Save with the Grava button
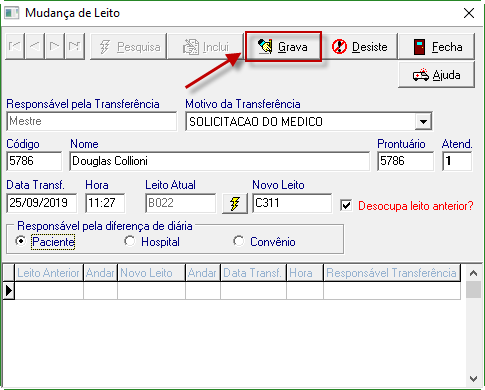This screenshot has height=390, width=485. pos(283,47)
